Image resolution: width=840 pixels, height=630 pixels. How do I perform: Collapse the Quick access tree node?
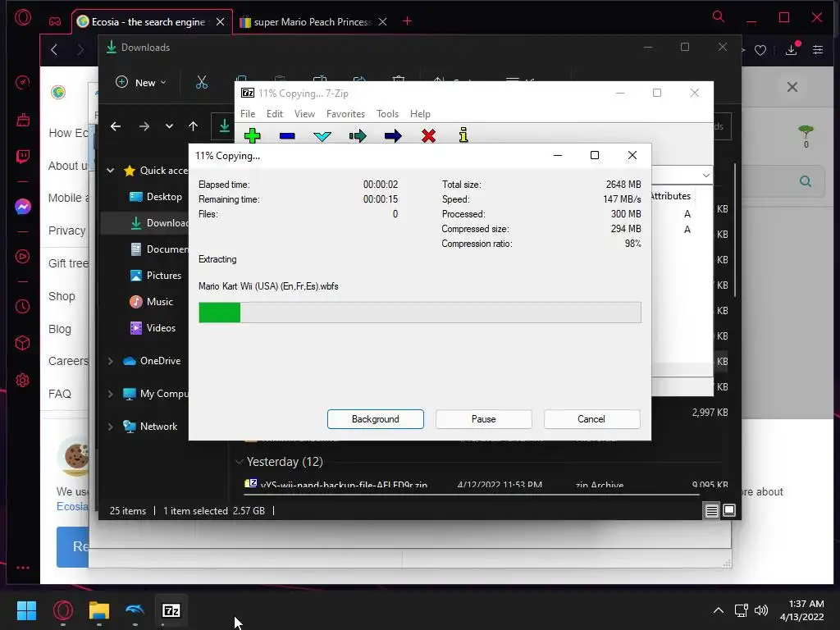[x=111, y=171]
